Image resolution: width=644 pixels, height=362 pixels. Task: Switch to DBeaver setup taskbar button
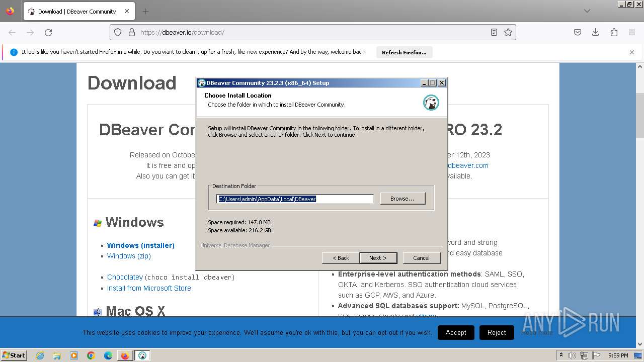coord(142,355)
